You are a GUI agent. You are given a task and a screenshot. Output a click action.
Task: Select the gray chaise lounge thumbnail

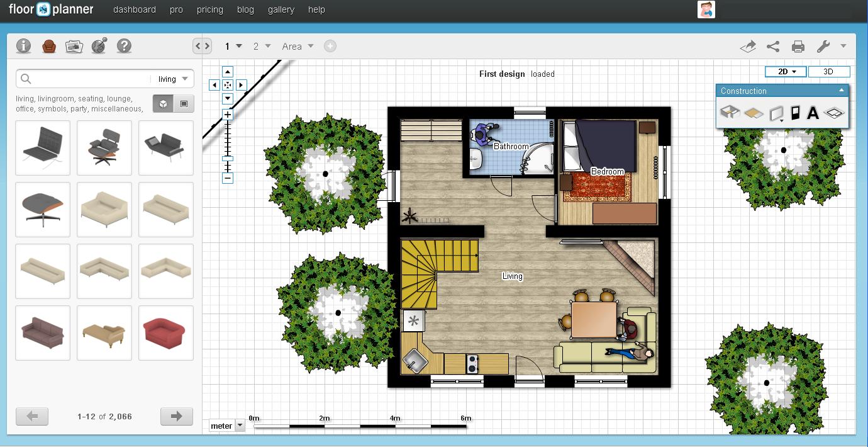tap(166, 148)
